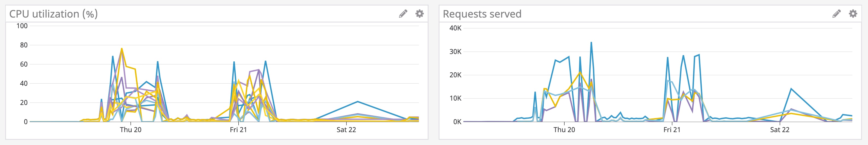Open the Requests served settings gear

click(853, 14)
